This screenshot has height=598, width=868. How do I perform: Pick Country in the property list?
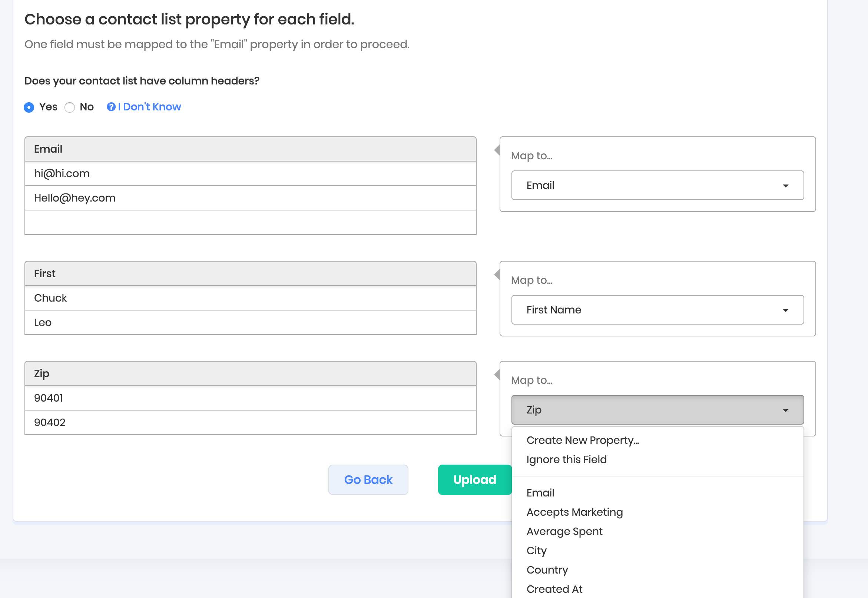tap(547, 570)
